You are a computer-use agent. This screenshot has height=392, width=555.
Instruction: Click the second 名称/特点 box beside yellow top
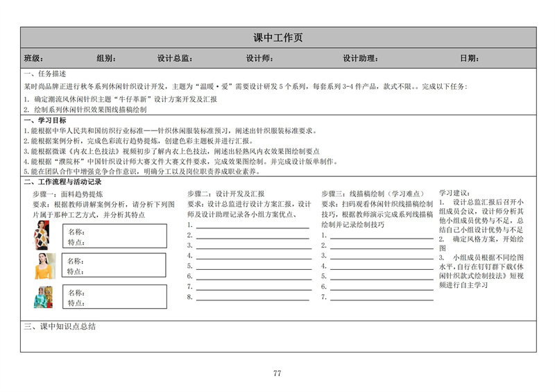pos(114,265)
